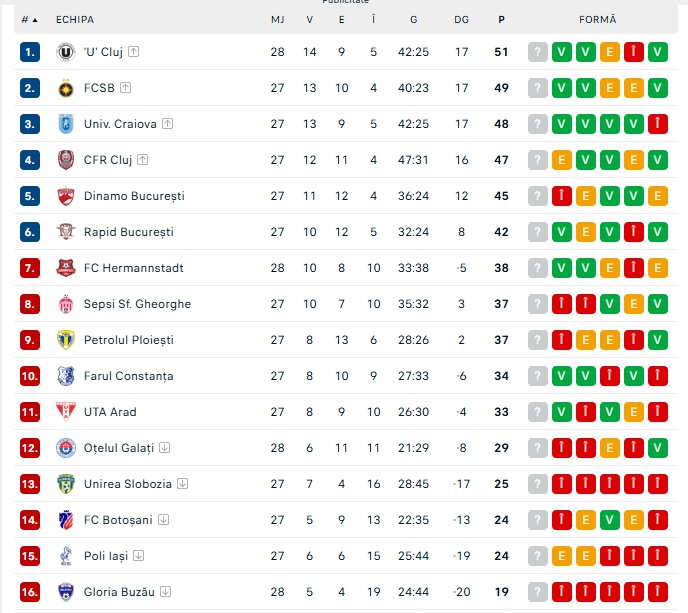Click the rank 1 position badge

pyautogui.click(x=30, y=52)
